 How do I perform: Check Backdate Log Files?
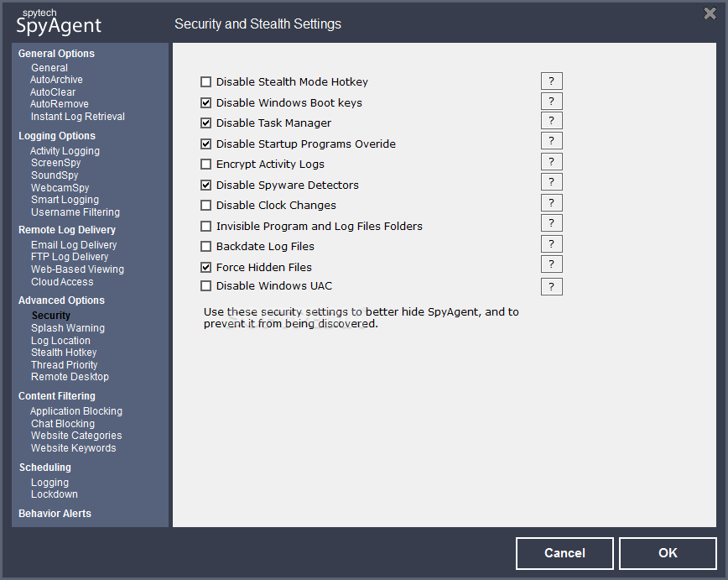[205, 246]
